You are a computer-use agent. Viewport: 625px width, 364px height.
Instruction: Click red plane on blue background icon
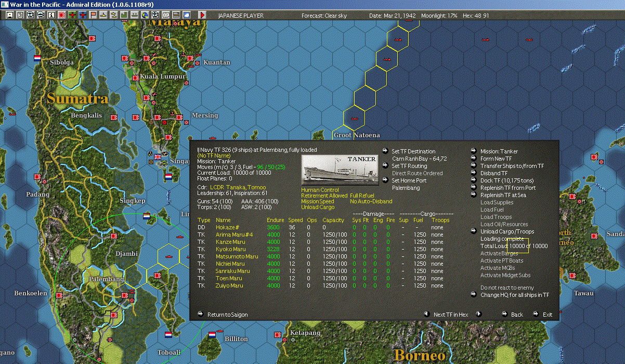coord(83,15)
